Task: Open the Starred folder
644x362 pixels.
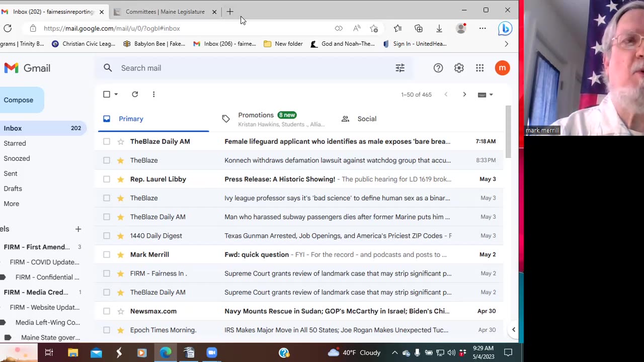Action: point(15,143)
